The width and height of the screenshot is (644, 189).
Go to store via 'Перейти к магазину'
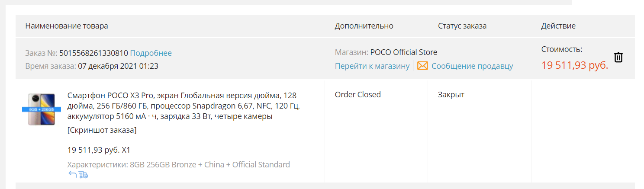pyautogui.click(x=372, y=66)
